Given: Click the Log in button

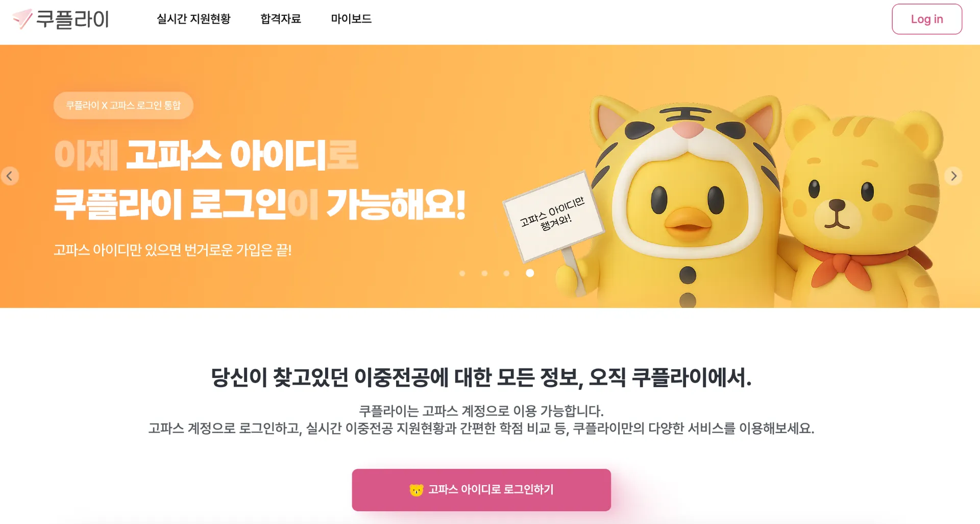Looking at the screenshot, I should (x=927, y=19).
